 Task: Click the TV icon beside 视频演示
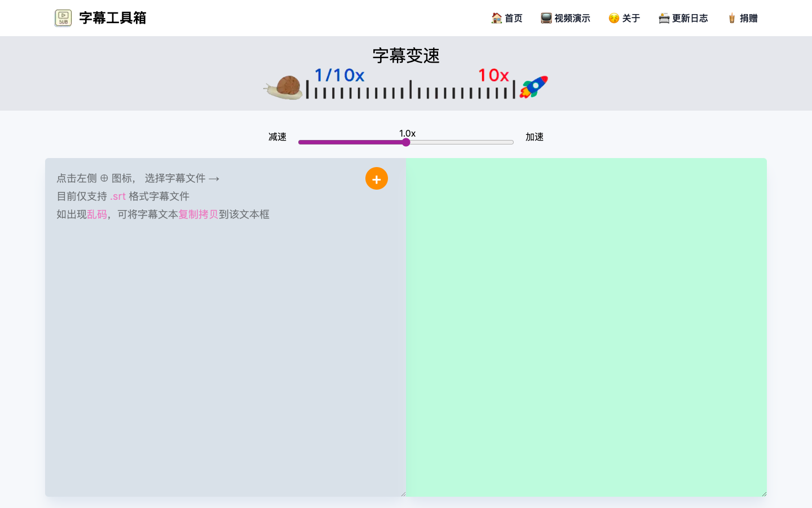click(545, 17)
